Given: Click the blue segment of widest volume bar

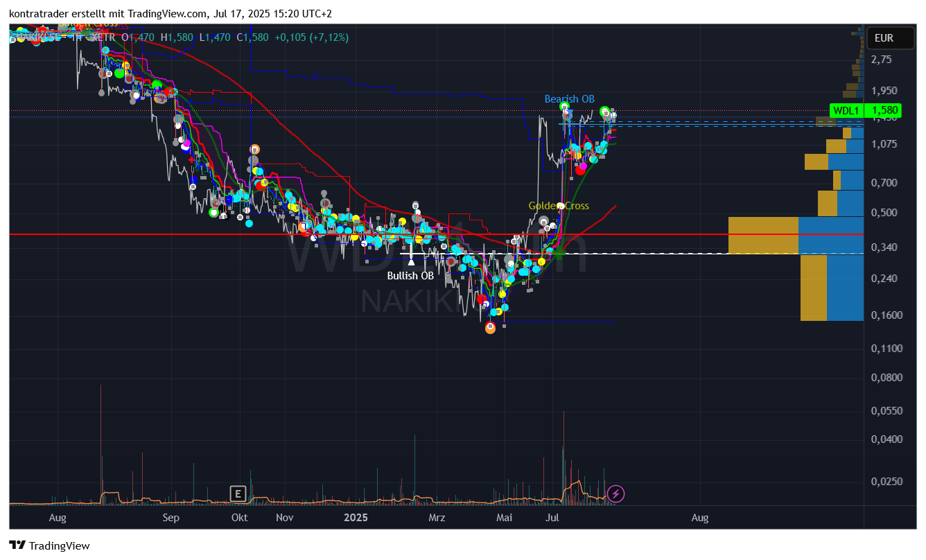Looking at the screenshot, I should point(830,235).
